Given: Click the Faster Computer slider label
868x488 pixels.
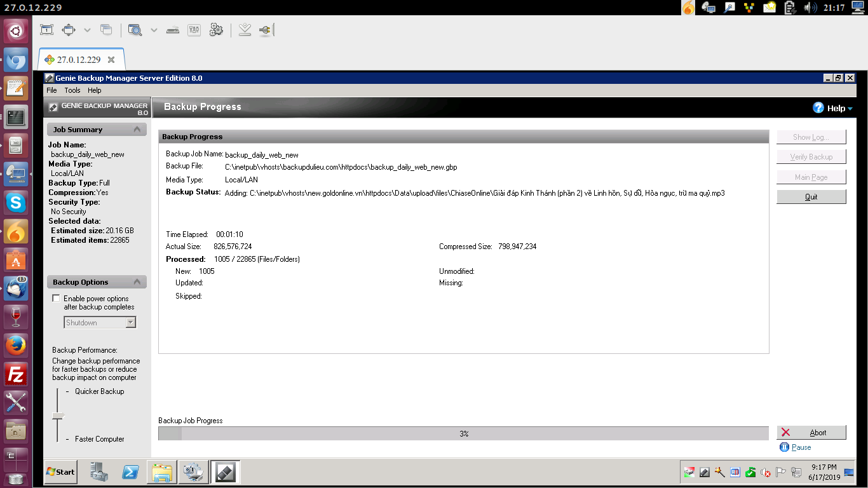Looking at the screenshot, I should (100, 439).
